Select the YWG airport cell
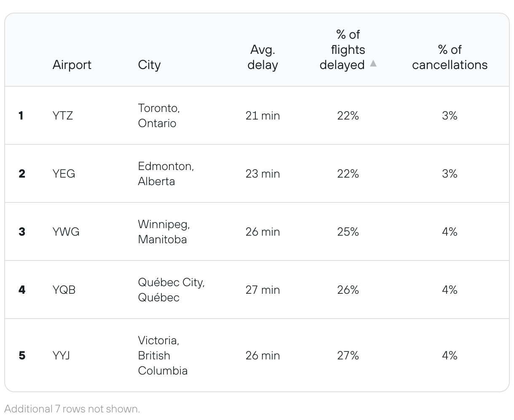This screenshot has height=420, width=514. click(x=66, y=232)
